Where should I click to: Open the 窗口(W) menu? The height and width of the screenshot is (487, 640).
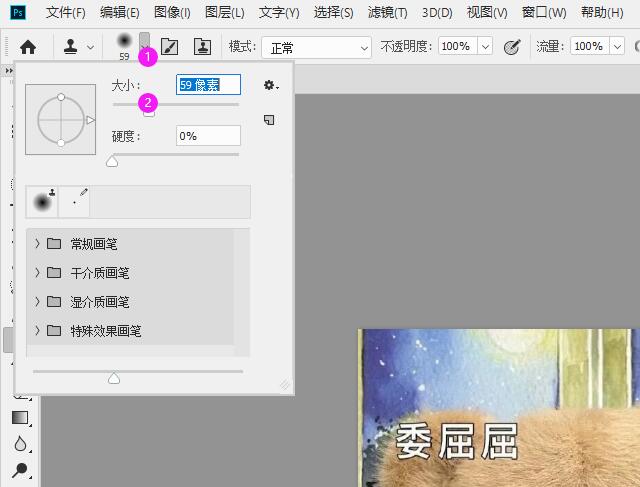(x=544, y=13)
